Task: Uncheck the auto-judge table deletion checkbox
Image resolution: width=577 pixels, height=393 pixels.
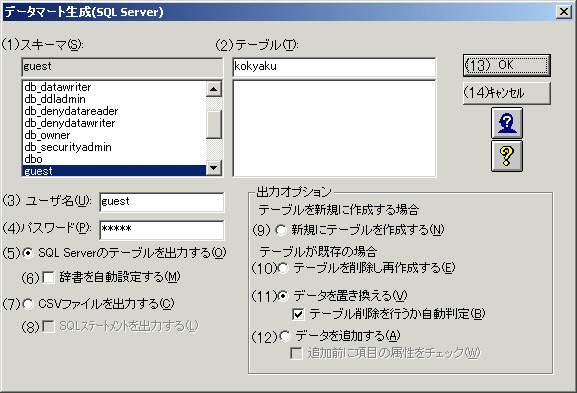Action: coord(298,314)
